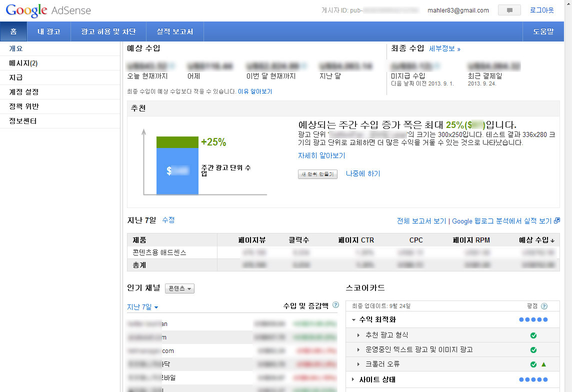The height and width of the screenshot is (392, 572).
Task: Click external link icon after 실적 보기
Action: pyautogui.click(x=557, y=220)
